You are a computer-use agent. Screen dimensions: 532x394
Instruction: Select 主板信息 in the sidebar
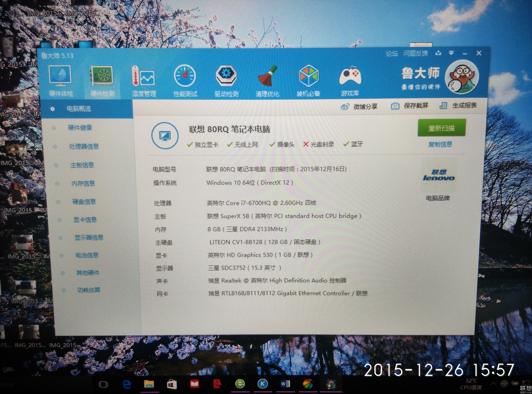[x=82, y=165]
